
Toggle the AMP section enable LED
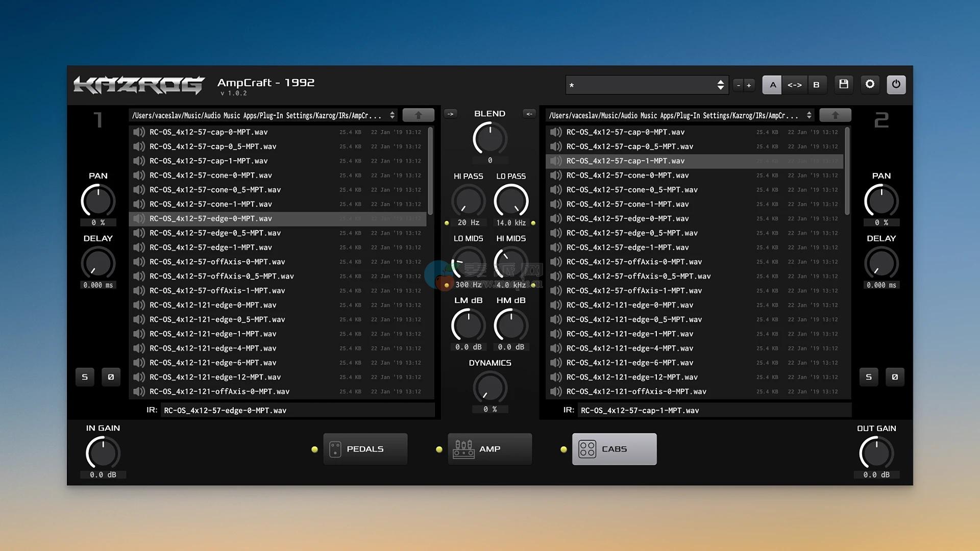[x=439, y=449]
